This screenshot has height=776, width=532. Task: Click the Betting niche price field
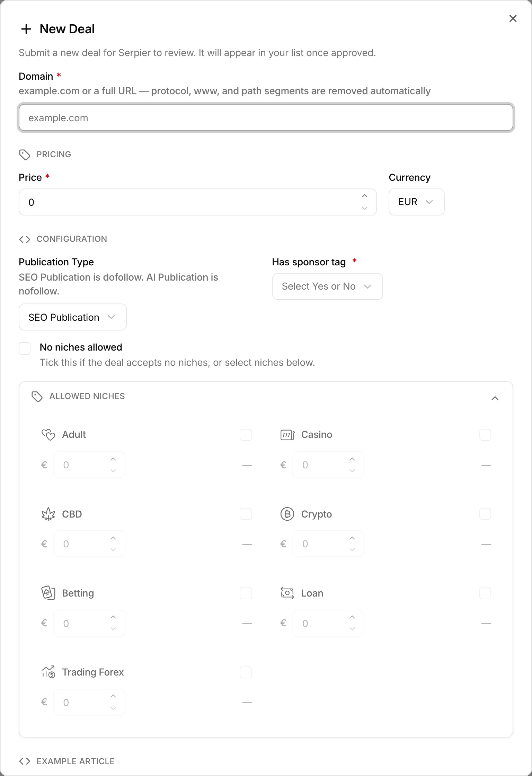(x=89, y=623)
